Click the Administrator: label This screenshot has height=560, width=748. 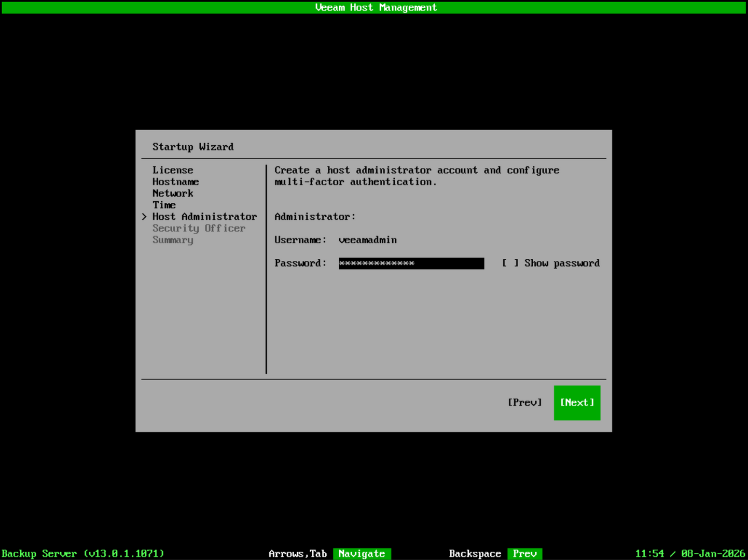(315, 216)
